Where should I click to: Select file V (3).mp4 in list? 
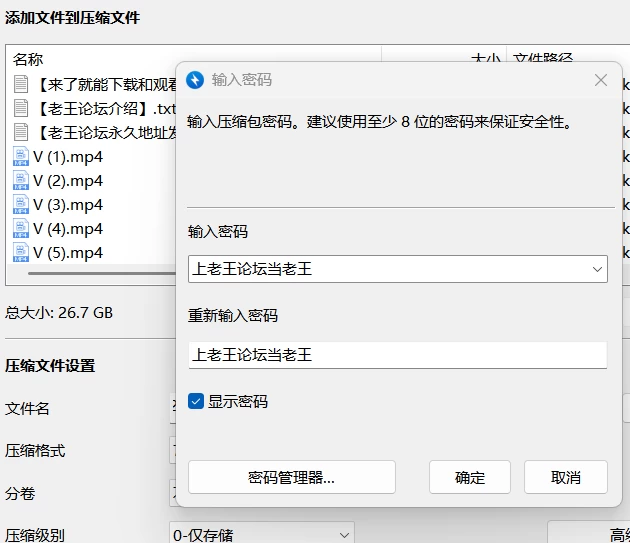point(68,205)
